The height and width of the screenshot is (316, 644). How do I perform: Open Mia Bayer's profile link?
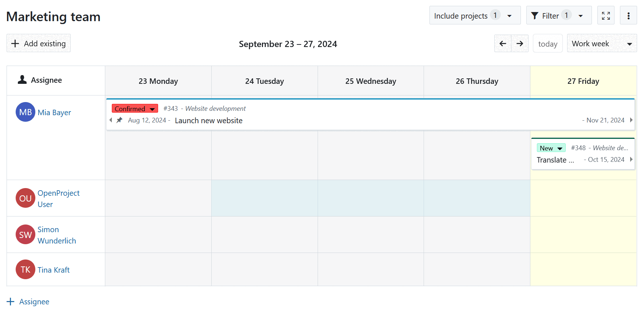[54, 113]
